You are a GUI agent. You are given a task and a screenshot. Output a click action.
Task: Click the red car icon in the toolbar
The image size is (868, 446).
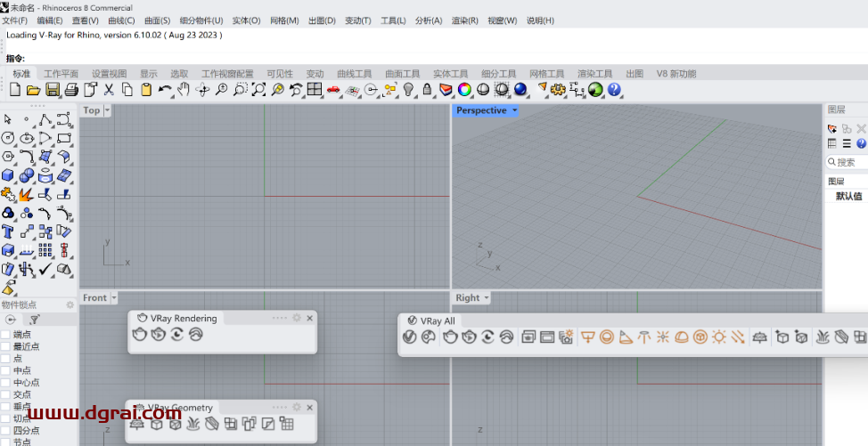[x=332, y=90]
